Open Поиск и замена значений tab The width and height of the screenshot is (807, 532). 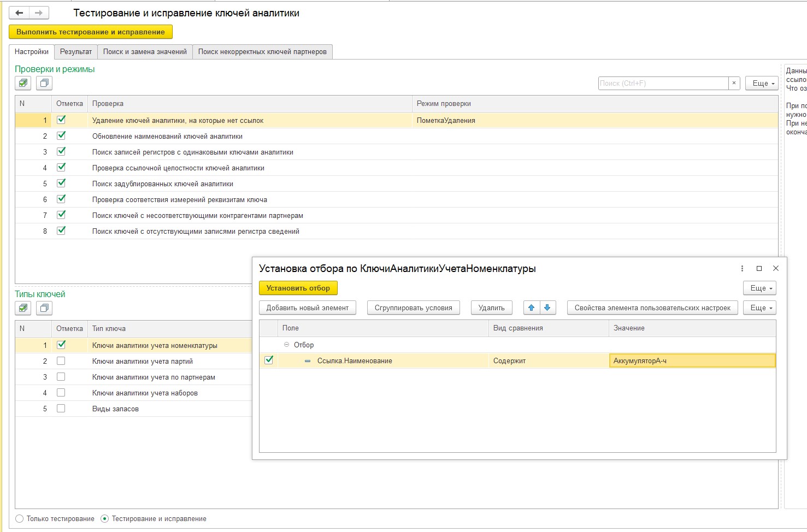(145, 52)
